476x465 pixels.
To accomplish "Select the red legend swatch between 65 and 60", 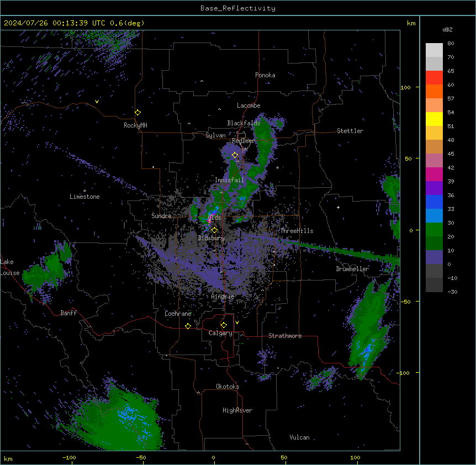I will point(434,78).
